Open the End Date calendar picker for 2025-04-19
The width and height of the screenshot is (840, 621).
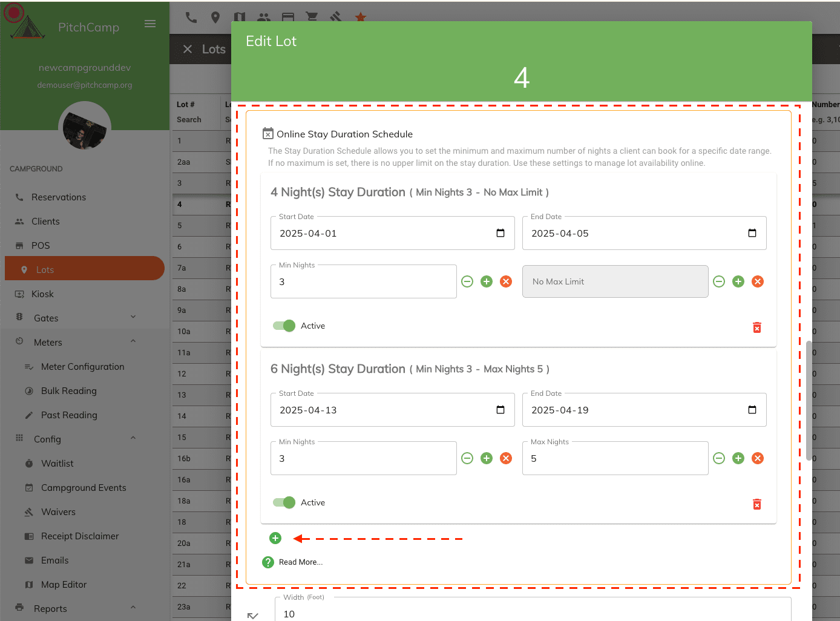(x=752, y=410)
